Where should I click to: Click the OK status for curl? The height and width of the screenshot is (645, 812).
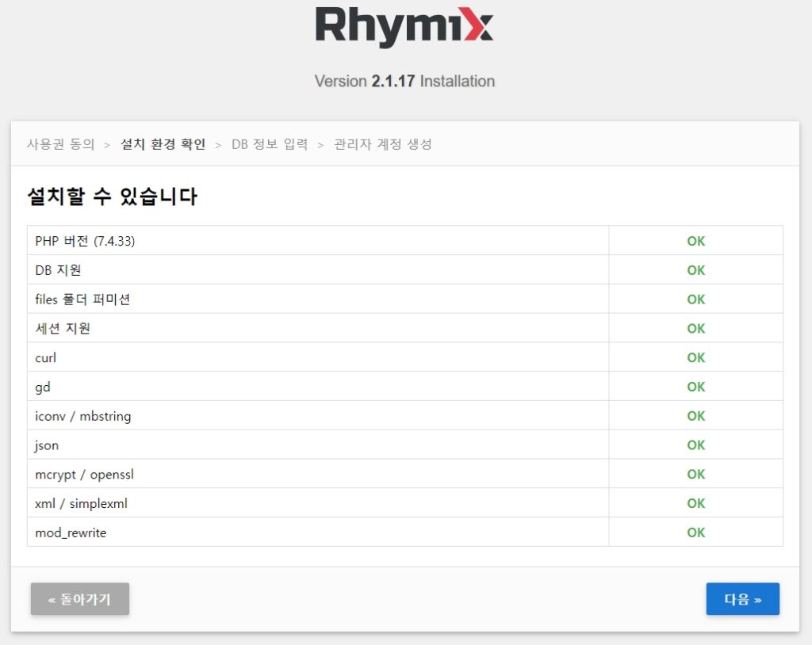point(696,357)
